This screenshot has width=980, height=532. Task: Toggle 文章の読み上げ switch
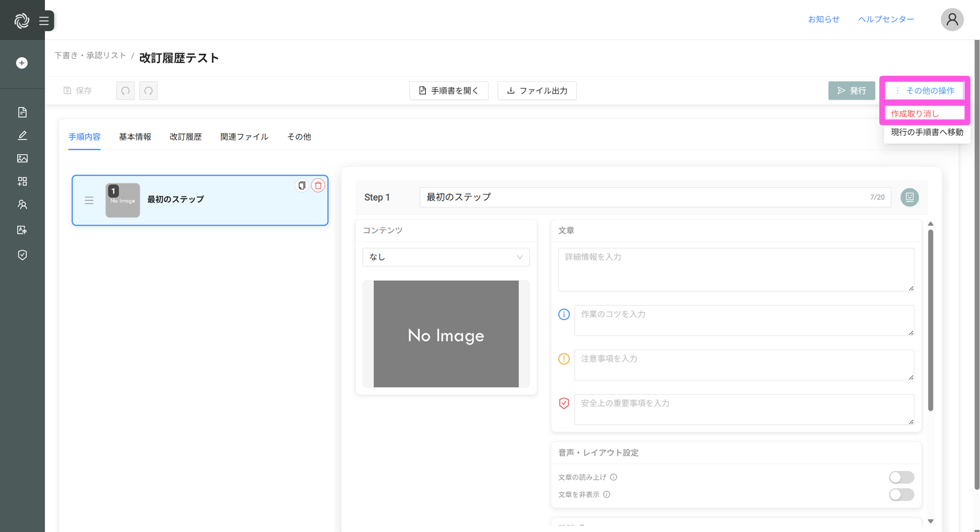point(901,477)
